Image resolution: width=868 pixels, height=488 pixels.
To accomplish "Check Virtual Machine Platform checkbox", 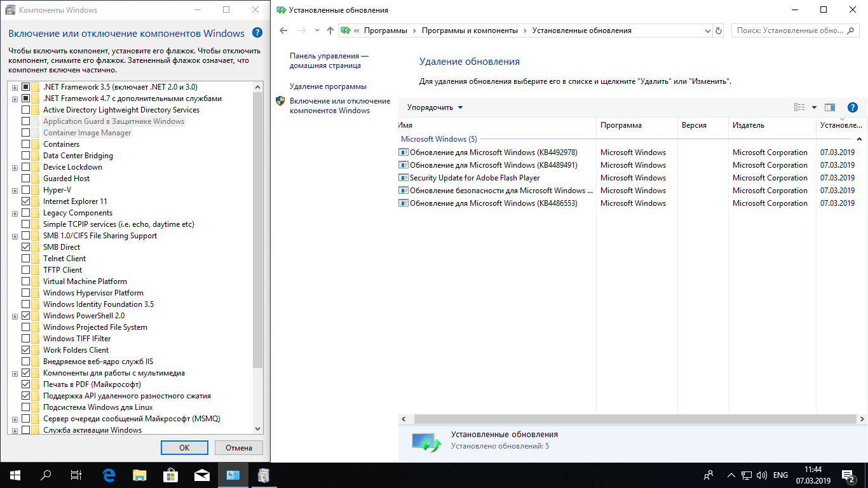I will click(25, 281).
